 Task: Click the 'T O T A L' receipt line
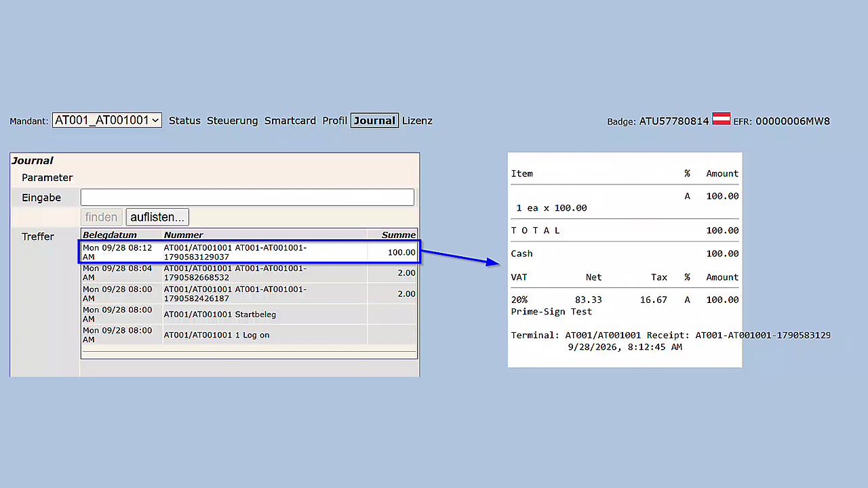(x=625, y=230)
